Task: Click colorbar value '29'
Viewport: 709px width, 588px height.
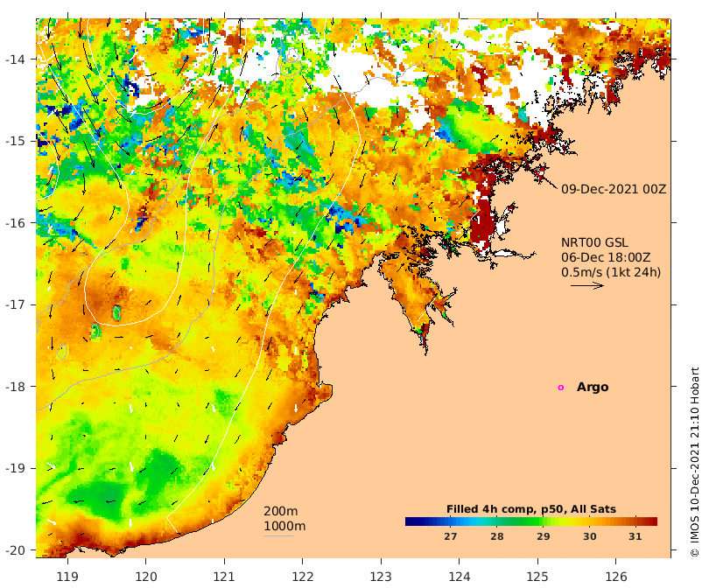Action: [543, 536]
